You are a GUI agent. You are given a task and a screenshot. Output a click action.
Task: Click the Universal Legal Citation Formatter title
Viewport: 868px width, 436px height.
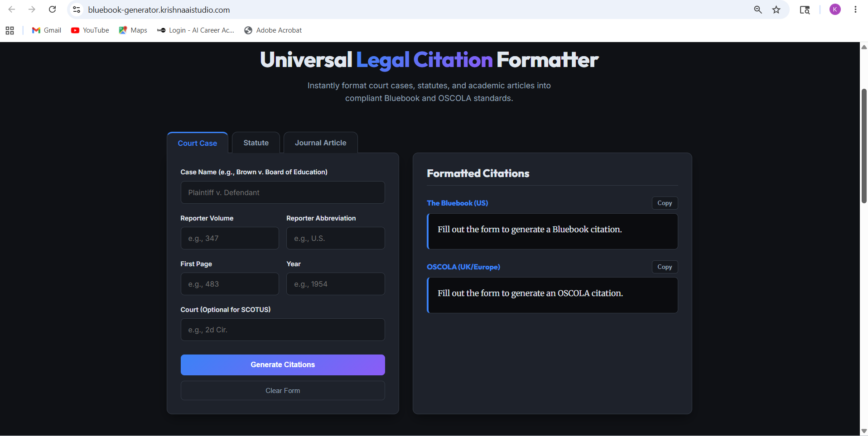(x=429, y=60)
